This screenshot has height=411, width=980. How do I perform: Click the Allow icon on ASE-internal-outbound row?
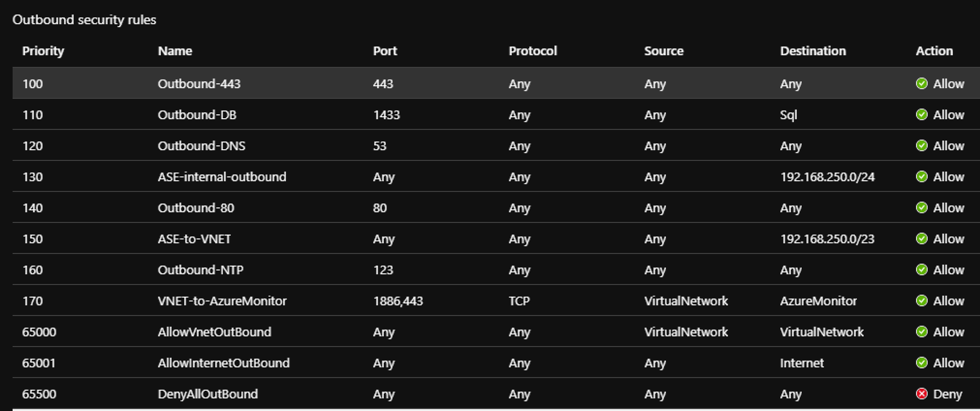(921, 176)
